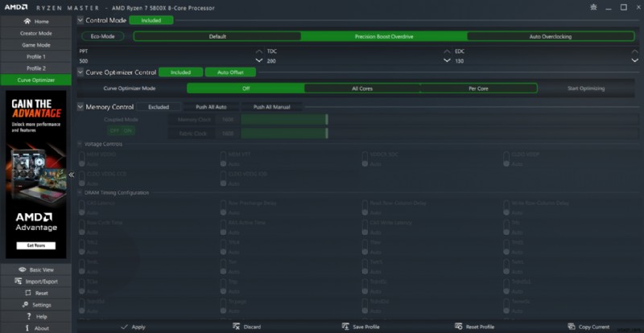Increase TDC with the up arrow

[x=447, y=51]
